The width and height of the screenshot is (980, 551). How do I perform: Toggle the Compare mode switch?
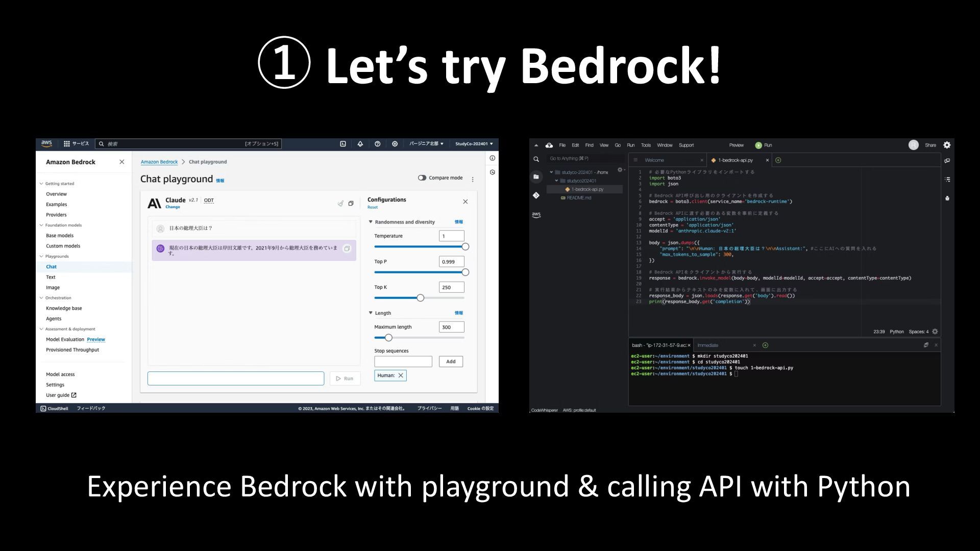tap(422, 178)
